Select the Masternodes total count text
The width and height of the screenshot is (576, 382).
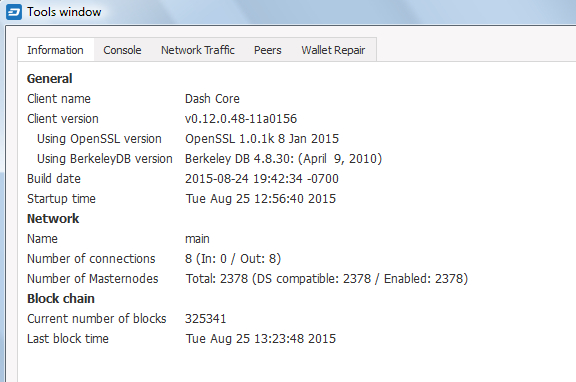pos(327,279)
